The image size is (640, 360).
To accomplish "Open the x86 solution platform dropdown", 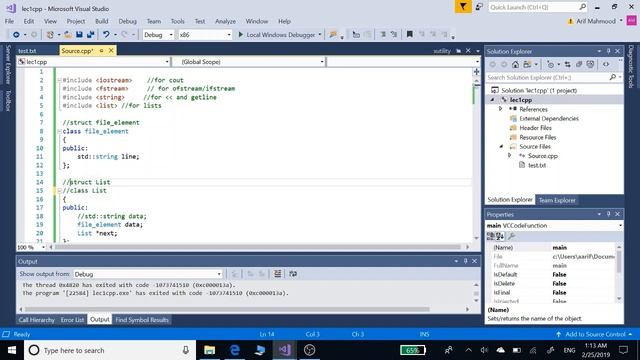I will point(205,35).
